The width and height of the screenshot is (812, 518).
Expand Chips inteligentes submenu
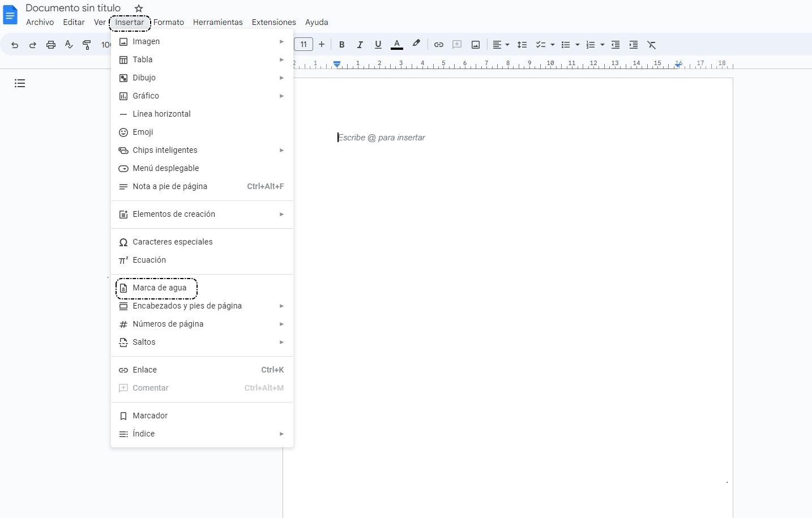pos(202,150)
